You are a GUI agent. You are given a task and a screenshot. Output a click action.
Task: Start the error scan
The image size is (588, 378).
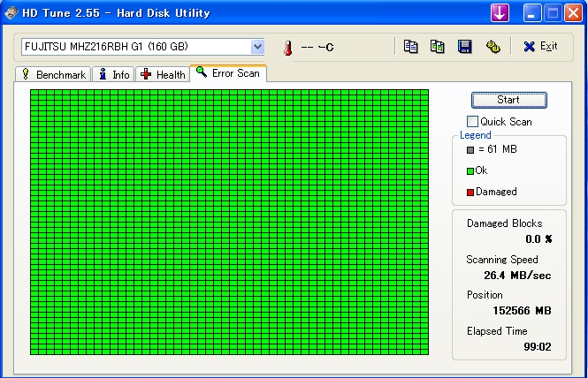click(509, 100)
